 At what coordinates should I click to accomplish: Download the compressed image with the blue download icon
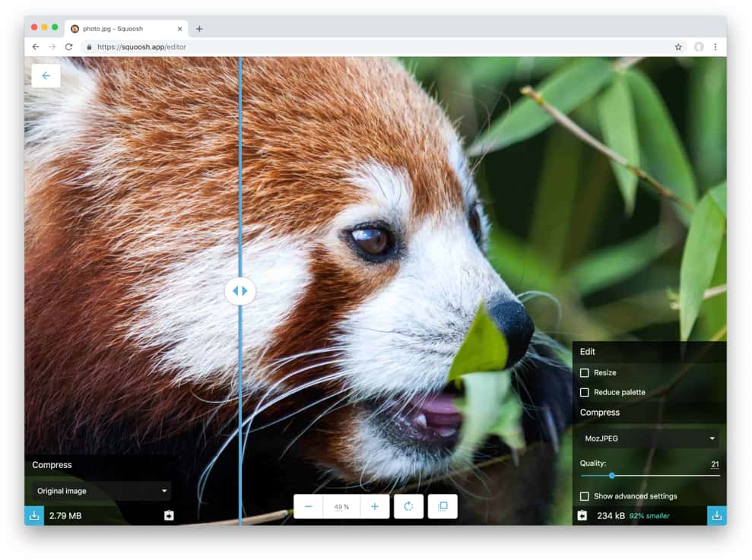click(x=717, y=515)
